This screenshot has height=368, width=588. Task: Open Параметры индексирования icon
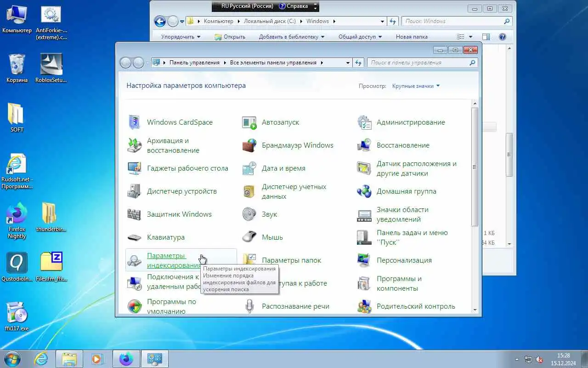[x=134, y=260]
